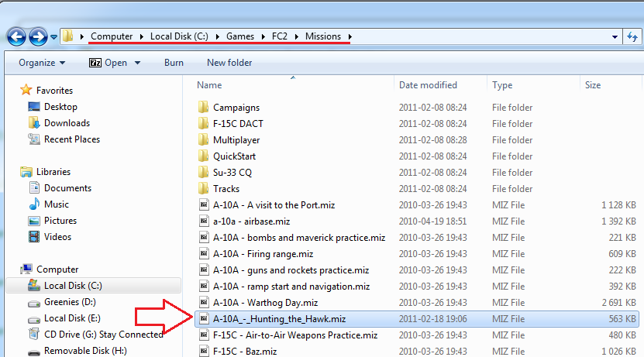Select FC2 in the address breadcrumb

pyautogui.click(x=280, y=36)
